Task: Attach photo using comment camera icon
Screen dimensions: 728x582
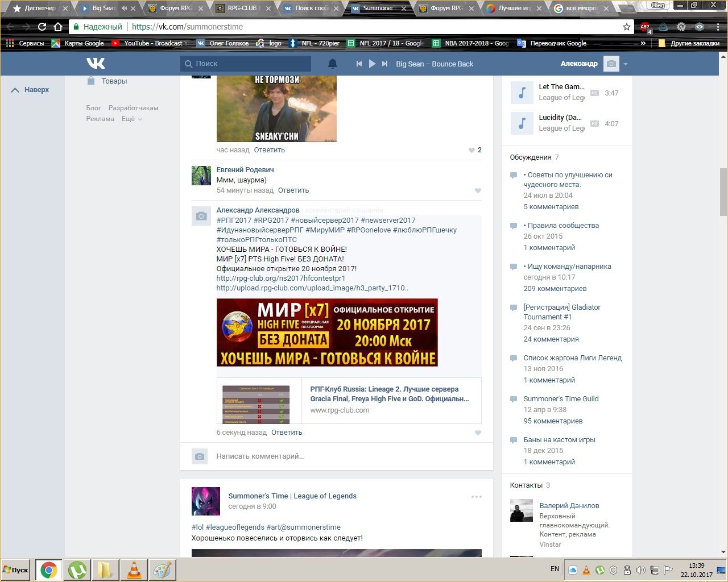Action: pyautogui.click(x=200, y=456)
